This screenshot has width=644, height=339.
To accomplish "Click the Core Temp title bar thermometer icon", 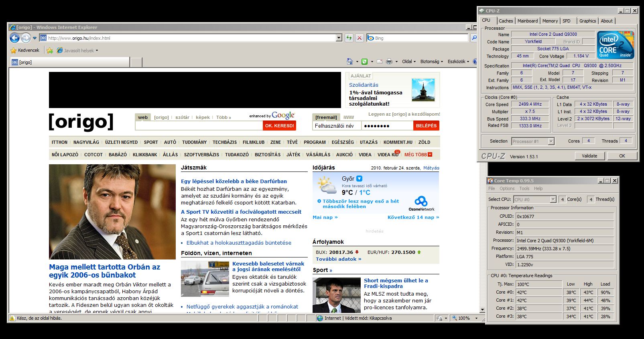I will click(490, 181).
